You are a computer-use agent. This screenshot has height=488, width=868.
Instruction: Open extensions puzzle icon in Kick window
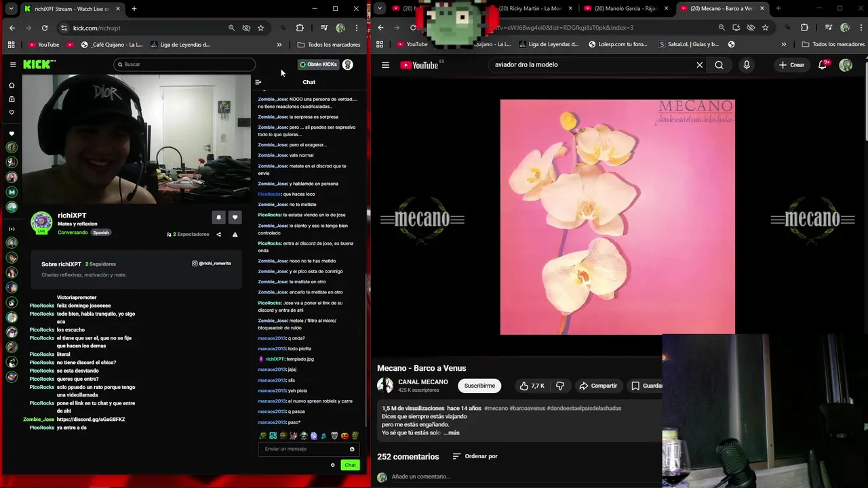(x=300, y=28)
